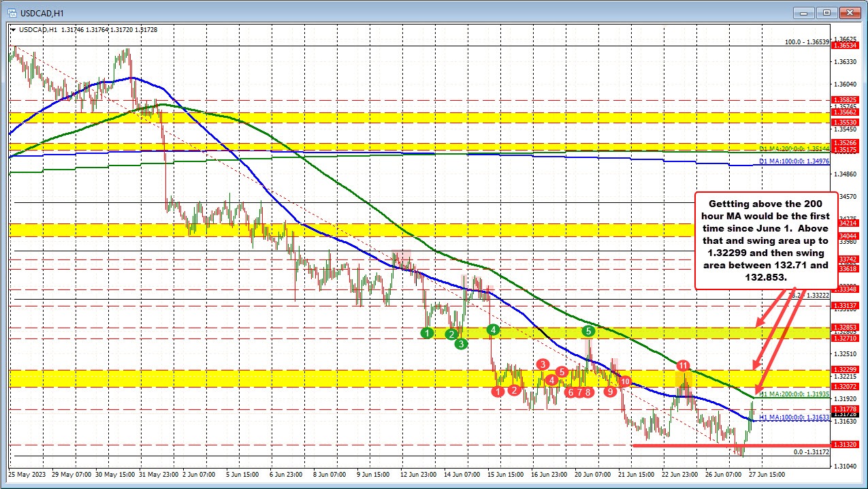Click the H1 MA:100 label reading 1.31633
The width and height of the screenshot is (868, 489).
coord(794,417)
